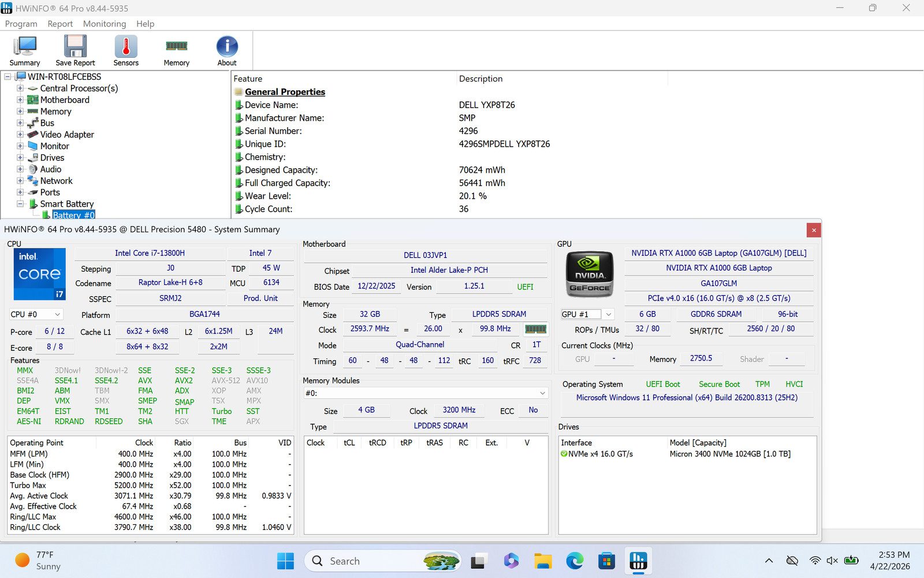The width and height of the screenshot is (924, 578).
Task: Select Audio in the tree
Action: [51, 169]
